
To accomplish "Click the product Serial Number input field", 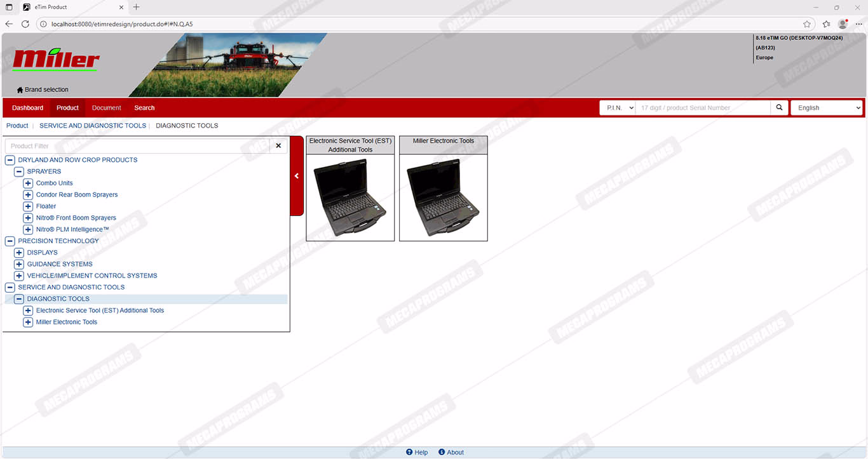I will 702,108.
